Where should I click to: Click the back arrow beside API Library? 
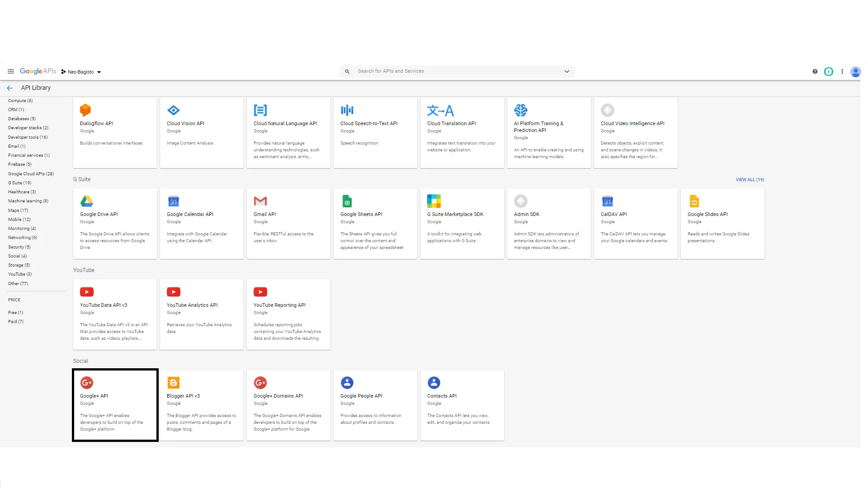click(9, 88)
